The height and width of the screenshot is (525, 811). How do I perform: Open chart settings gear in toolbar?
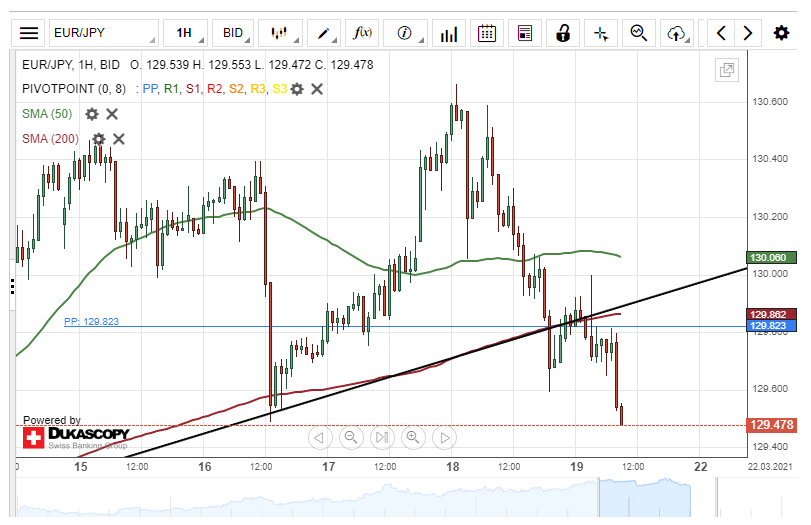click(781, 33)
